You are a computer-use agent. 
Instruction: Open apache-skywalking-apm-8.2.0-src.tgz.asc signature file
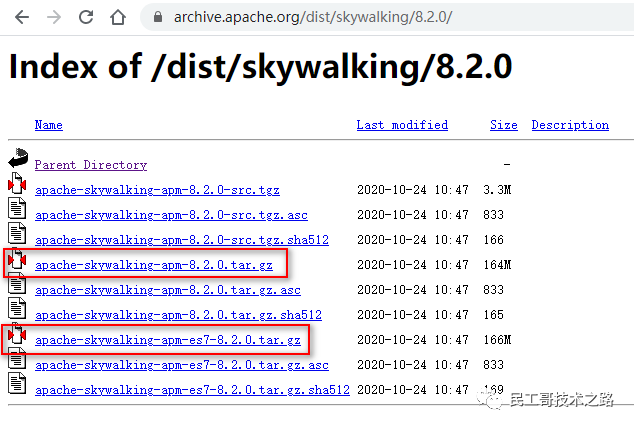171,215
